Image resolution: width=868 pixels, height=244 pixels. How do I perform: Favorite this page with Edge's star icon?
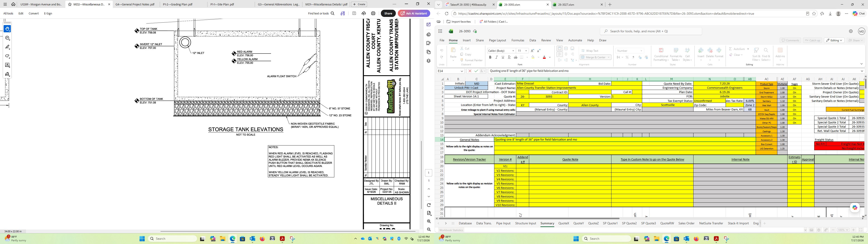(x=814, y=14)
